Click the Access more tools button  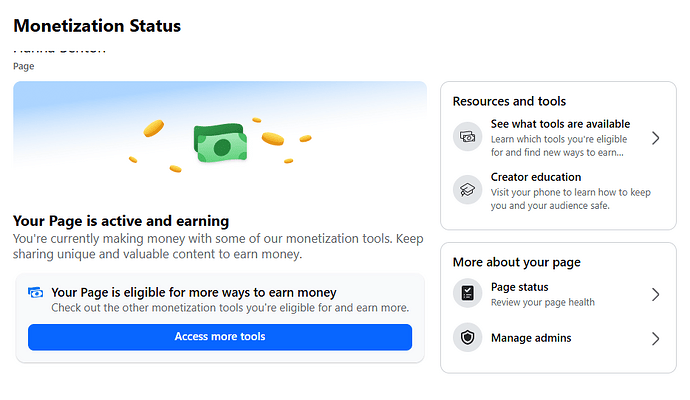coord(220,337)
